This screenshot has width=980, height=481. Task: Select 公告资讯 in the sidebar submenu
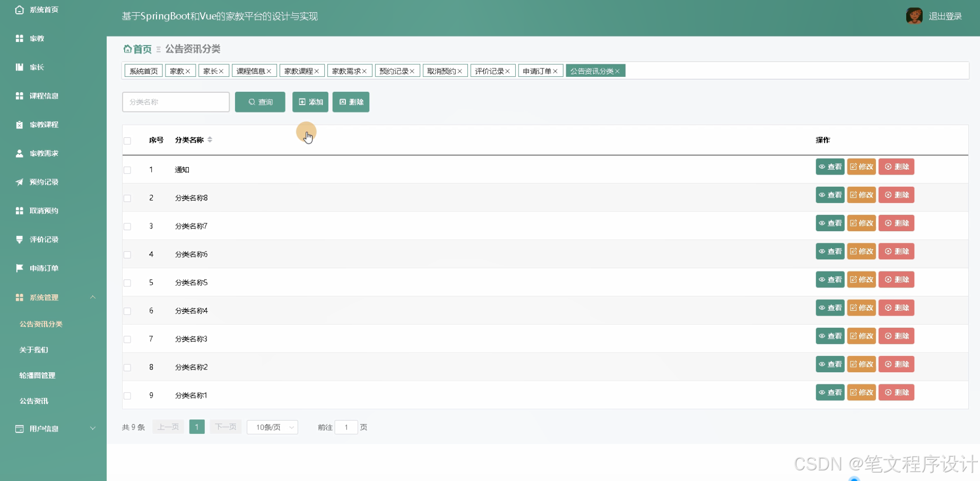click(x=35, y=401)
